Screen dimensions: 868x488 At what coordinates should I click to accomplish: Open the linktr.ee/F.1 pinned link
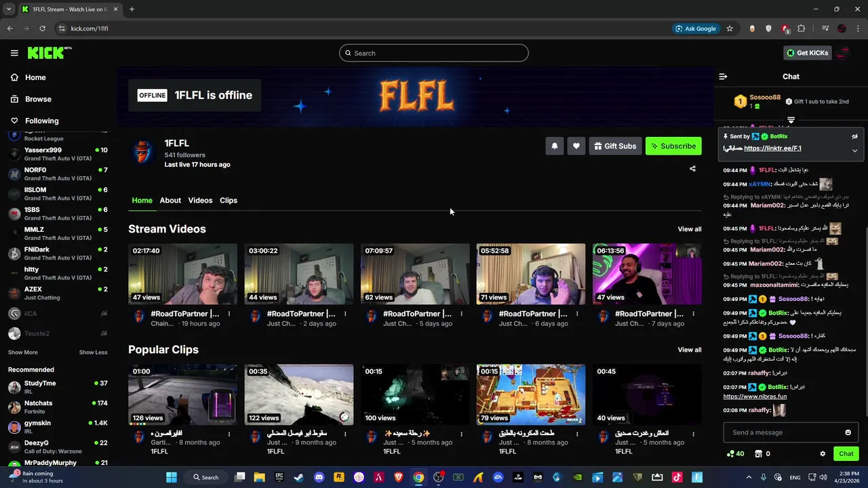pos(772,148)
